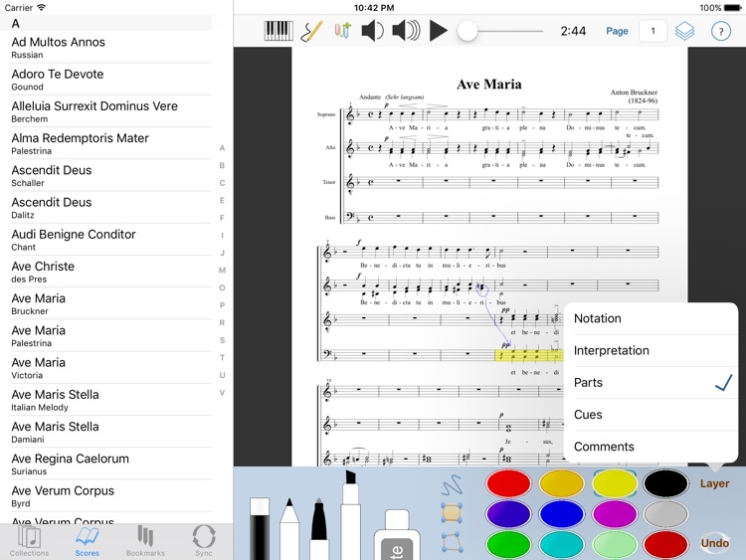Pick the purple color swatch
746x560 pixels.
point(508,514)
